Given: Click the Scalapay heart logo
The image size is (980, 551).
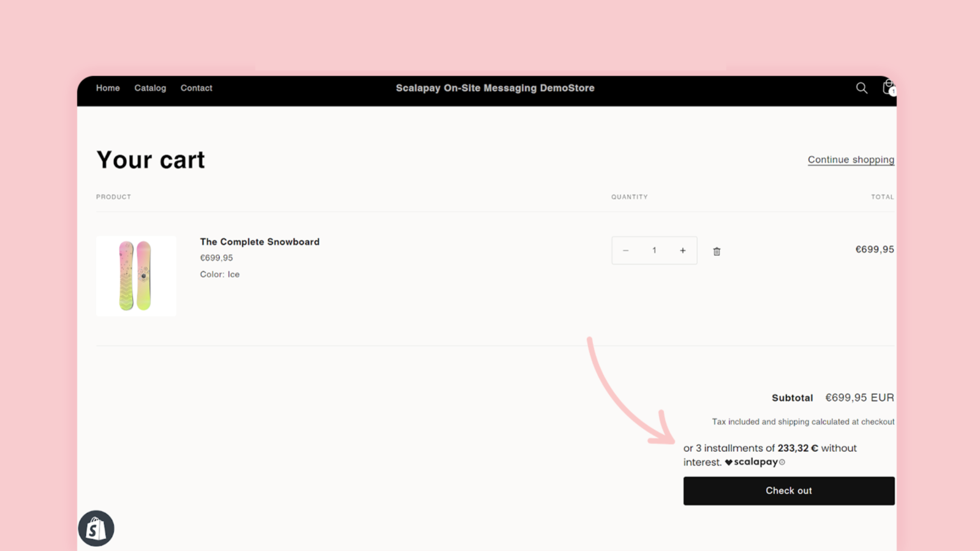Looking at the screenshot, I should point(728,462).
